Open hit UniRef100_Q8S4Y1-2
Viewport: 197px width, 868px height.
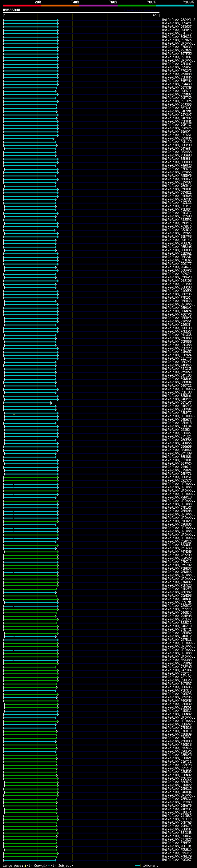(x=179, y=20)
